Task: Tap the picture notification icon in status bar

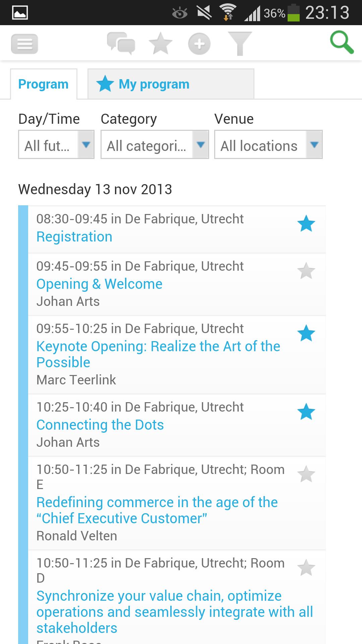Action: click(20, 13)
